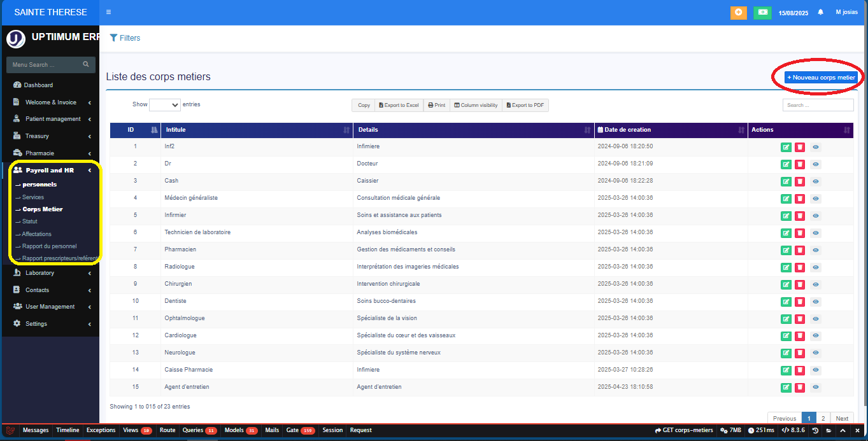Click the search magnifier in Menu Search
Image resolution: width=868 pixels, height=441 pixels.
click(x=86, y=64)
